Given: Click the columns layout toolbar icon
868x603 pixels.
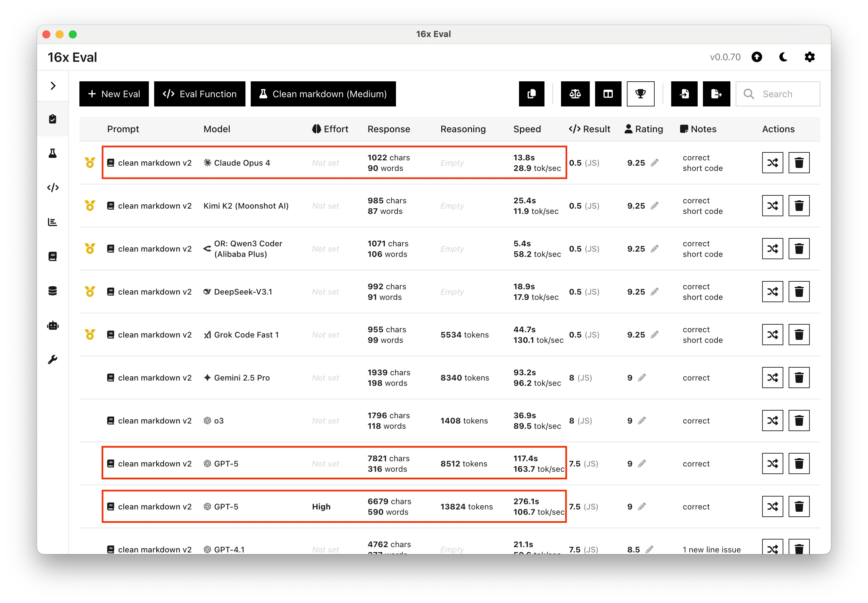Looking at the screenshot, I should 608,94.
